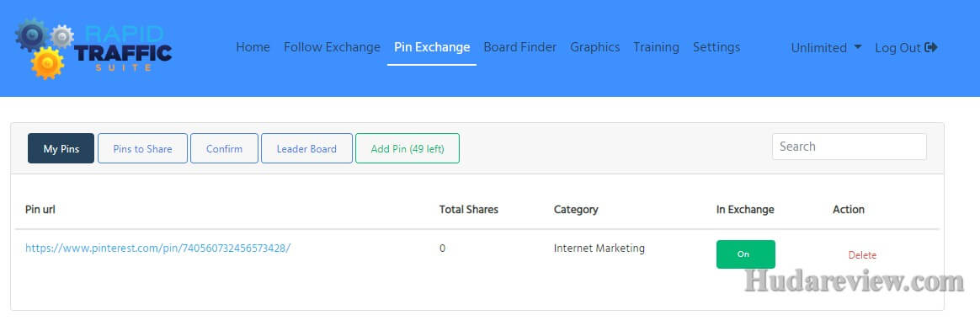980x326 pixels.
Task: View the Leader Board
Action: 306,148
